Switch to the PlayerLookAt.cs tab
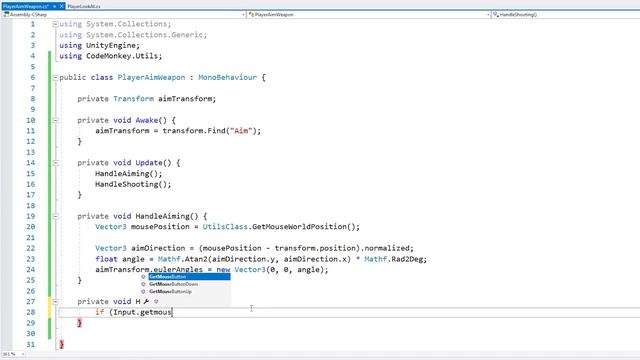Screen dimensions: 640x360 click(x=84, y=6)
